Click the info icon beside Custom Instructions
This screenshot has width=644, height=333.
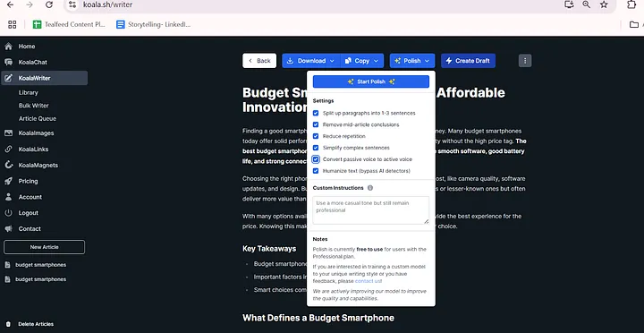370,188
